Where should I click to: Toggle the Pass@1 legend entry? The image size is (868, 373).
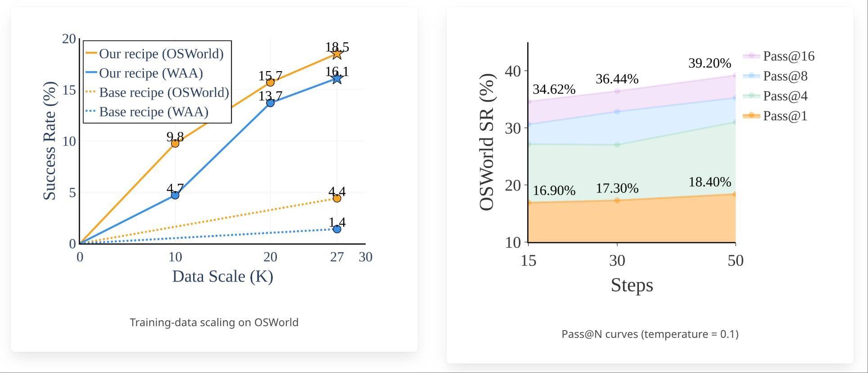coord(775,116)
